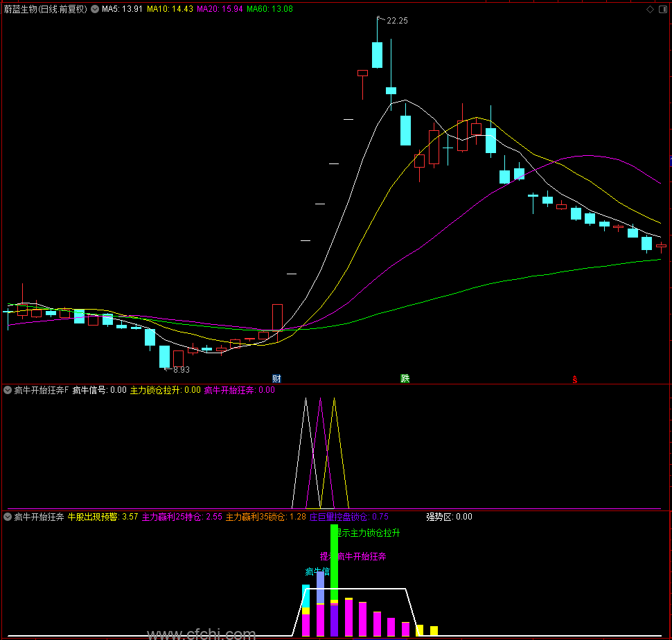
Task: Click the red S signal marker
Action: [x=575, y=380]
